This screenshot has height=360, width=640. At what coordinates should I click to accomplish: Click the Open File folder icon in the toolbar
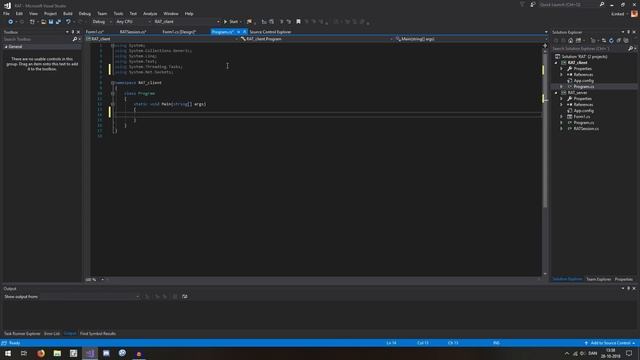(43, 22)
